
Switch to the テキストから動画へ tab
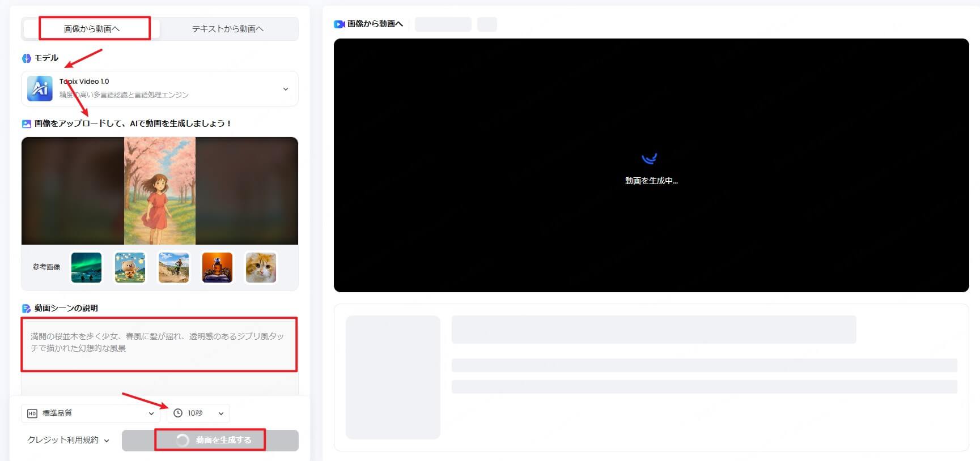pos(227,29)
